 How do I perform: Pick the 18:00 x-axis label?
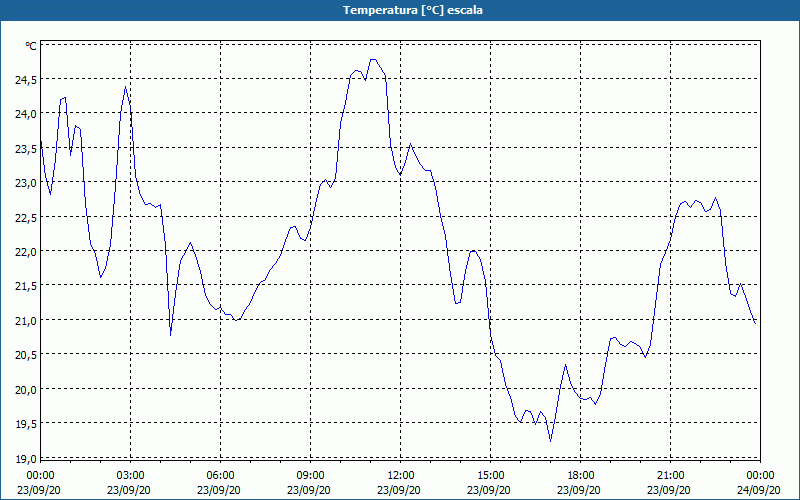[581, 476]
